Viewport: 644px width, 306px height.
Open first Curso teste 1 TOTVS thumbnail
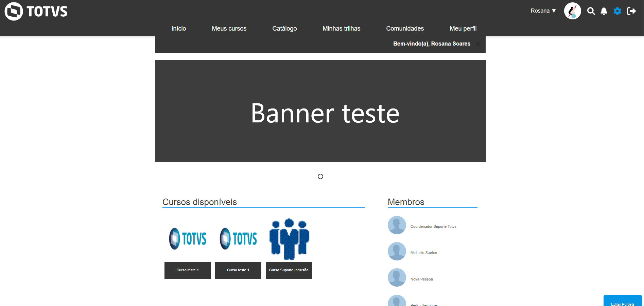pyautogui.click(x=188, y=239)
